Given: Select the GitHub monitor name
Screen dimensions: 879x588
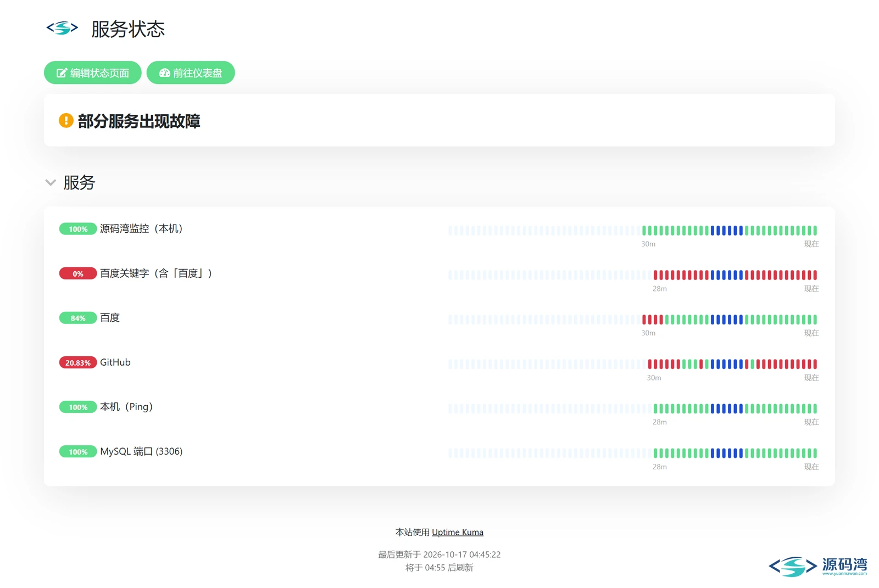Looking at the screenshot, I should [x=115, y=362].
